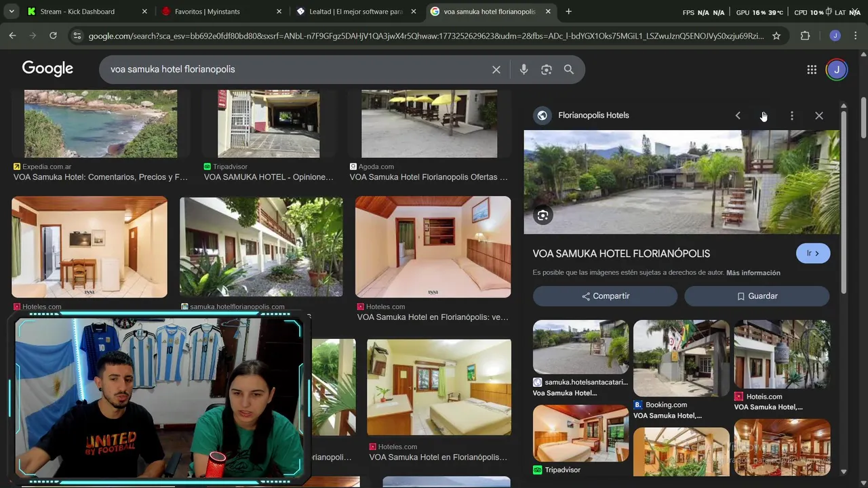
Task: Open Agoda.com yellow umbrellas thumbnail
Action: tap(429, 123)
